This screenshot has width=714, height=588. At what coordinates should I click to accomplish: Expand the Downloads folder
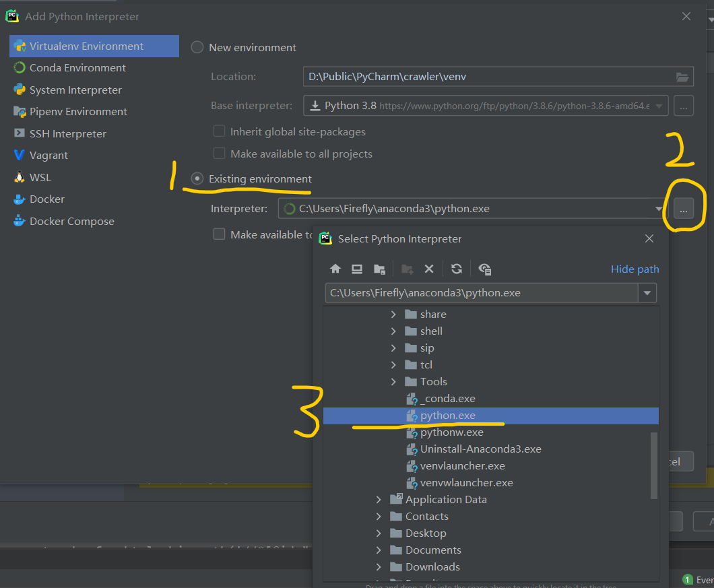(x=379, y=567)
